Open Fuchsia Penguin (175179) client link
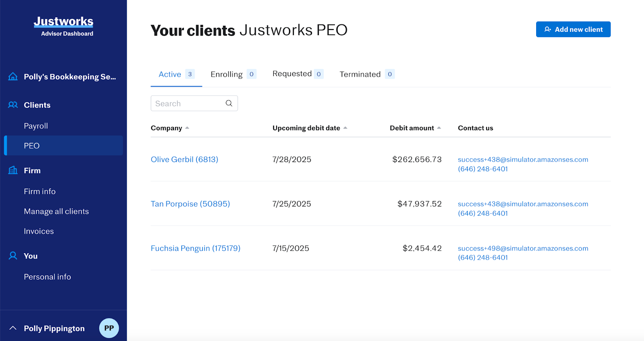This screenshot has width=644, height=341. pyautogui.click(x=195, y=248)
